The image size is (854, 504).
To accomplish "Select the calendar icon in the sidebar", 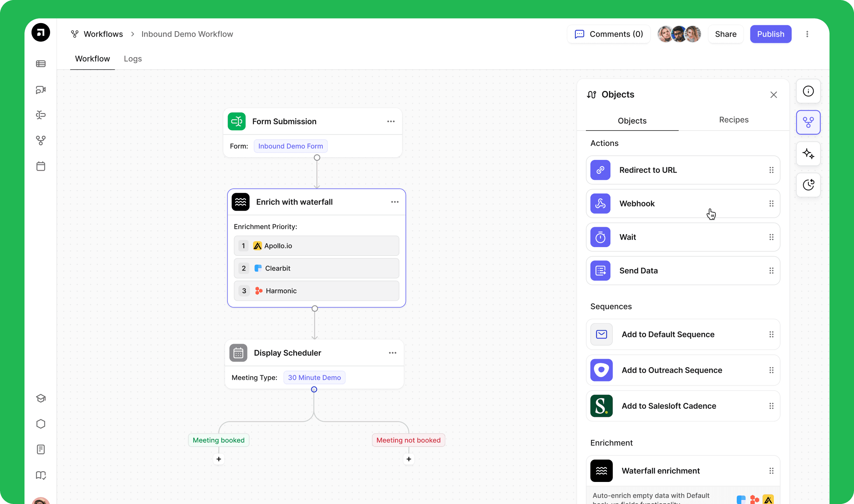I will tap(41, 166).
